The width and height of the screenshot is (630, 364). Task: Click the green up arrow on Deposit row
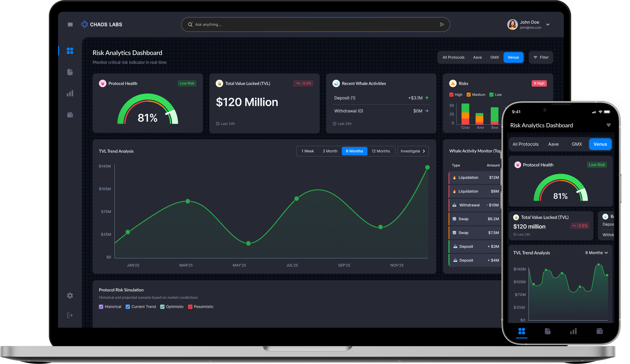427,98
